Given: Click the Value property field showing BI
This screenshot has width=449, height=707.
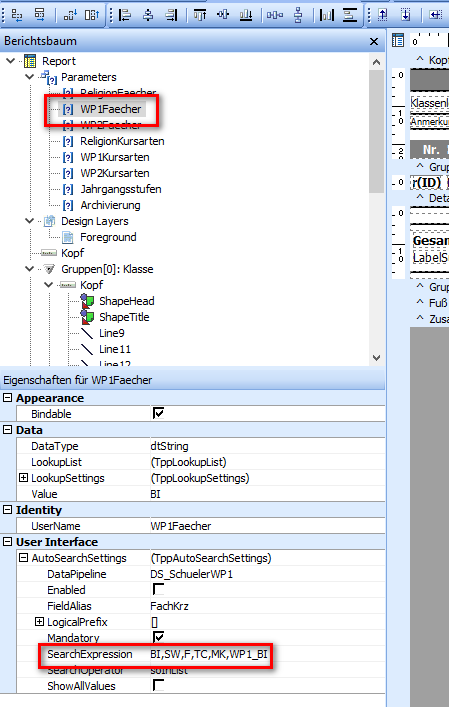Looking at the screenshot, I should 267,494.
